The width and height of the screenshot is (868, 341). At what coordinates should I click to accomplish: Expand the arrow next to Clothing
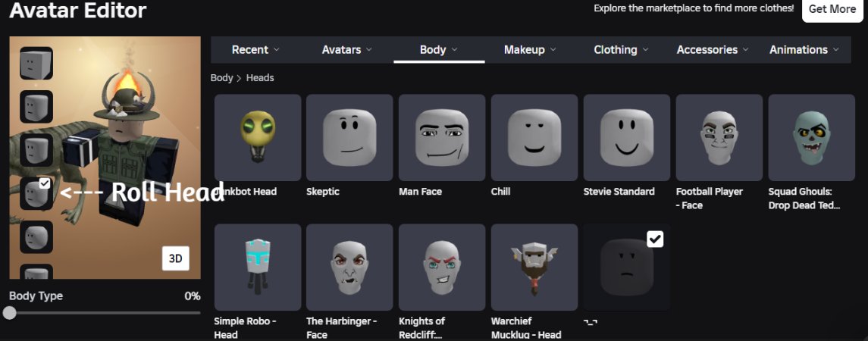pos(645,49)
